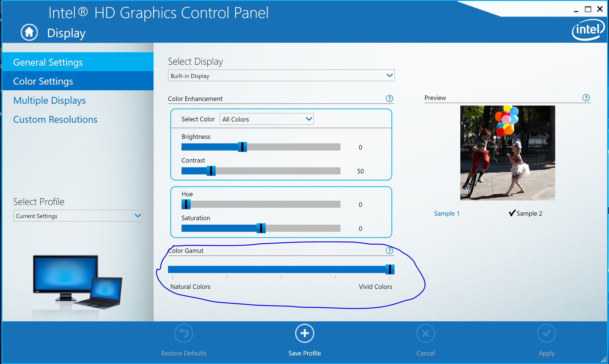Click the Display heading text

66,33
